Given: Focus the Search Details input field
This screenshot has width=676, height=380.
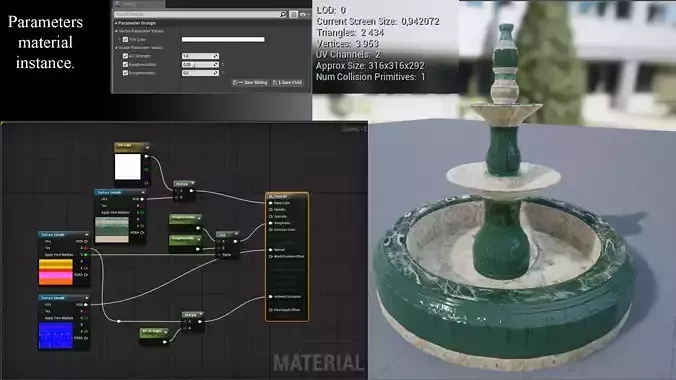Looking at the screenshot, I should click(197, 14).
